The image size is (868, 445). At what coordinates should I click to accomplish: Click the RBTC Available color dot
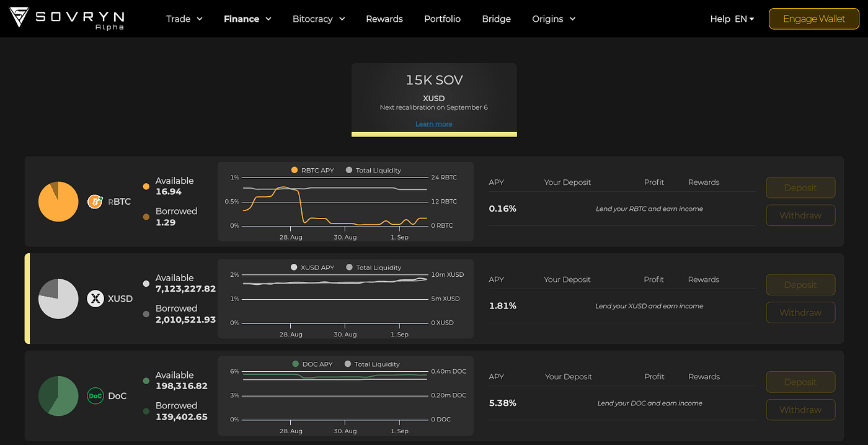coord(146,186)
